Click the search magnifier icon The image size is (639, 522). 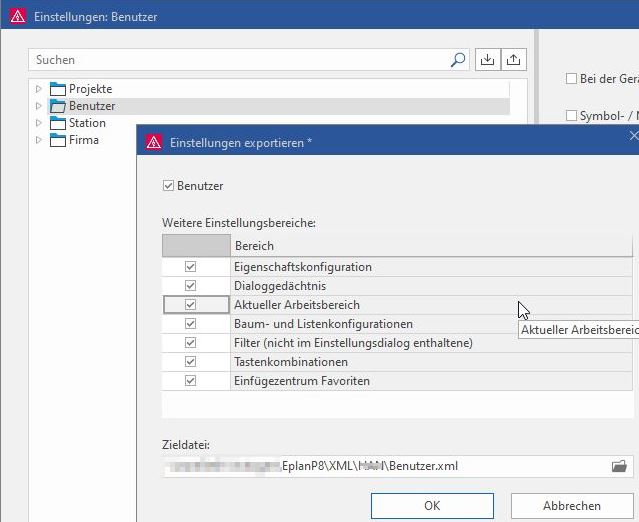coord(458,60)
